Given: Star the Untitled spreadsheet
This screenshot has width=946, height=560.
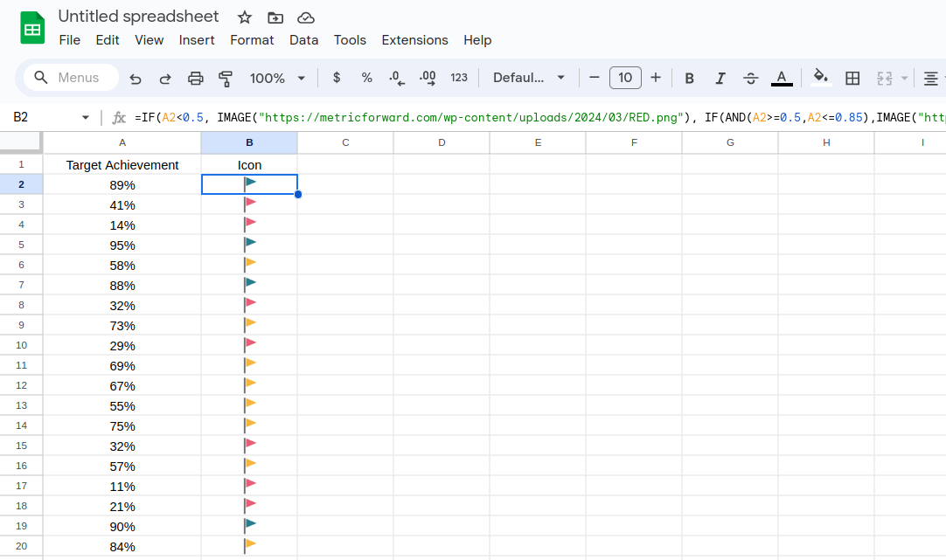Looking at the screenshot, I should 244,17.
